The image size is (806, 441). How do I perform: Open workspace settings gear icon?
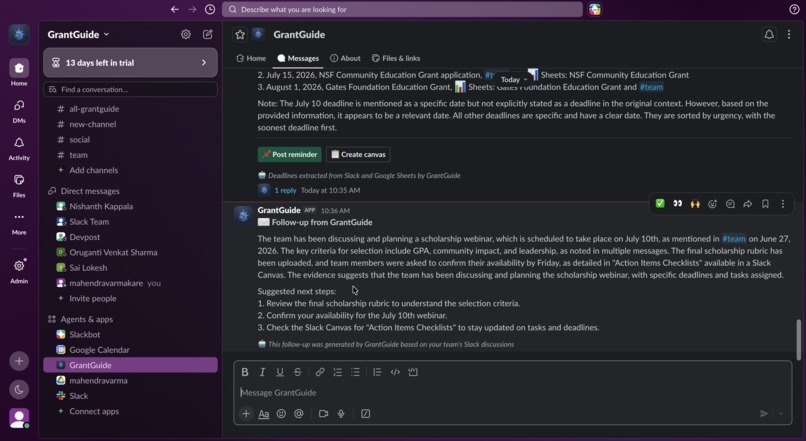(x=186, y=34)
